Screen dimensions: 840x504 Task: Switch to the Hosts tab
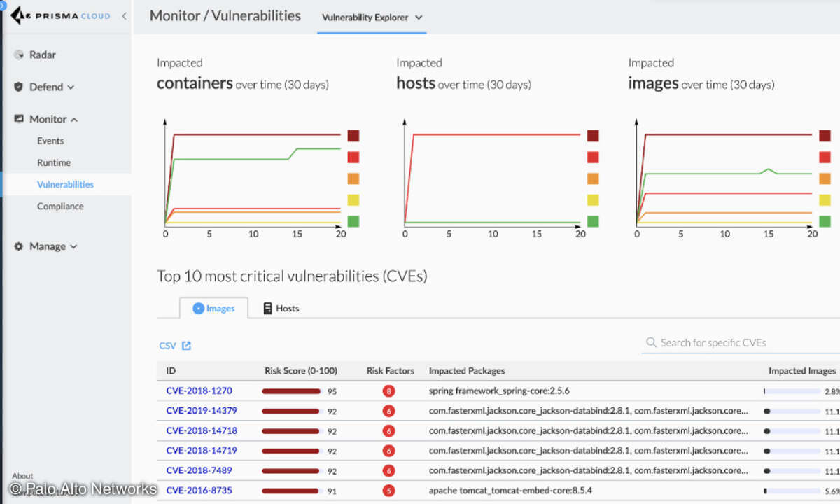pos(281,308)
